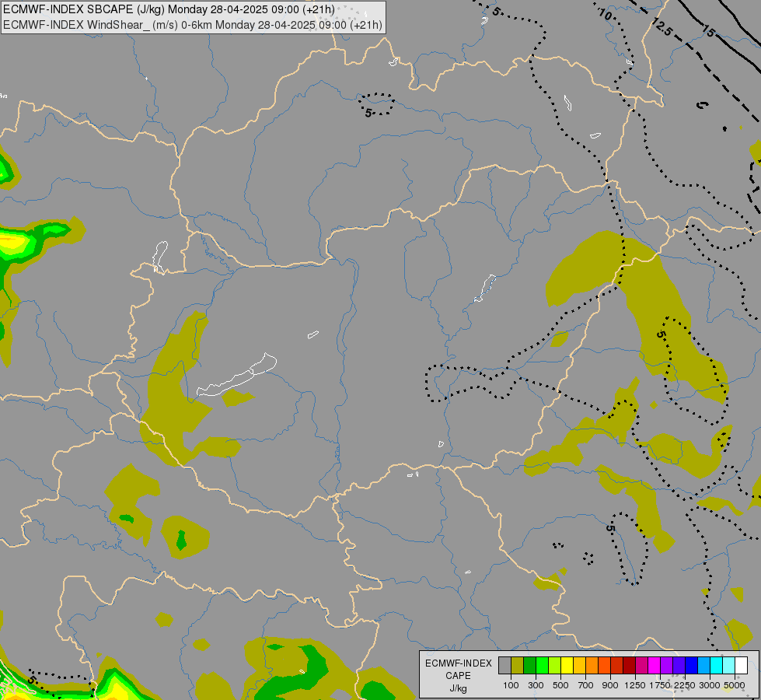The width and height of the screenshot is (761, 700).
Task: Select the legend label "500"
Action: 560,685
